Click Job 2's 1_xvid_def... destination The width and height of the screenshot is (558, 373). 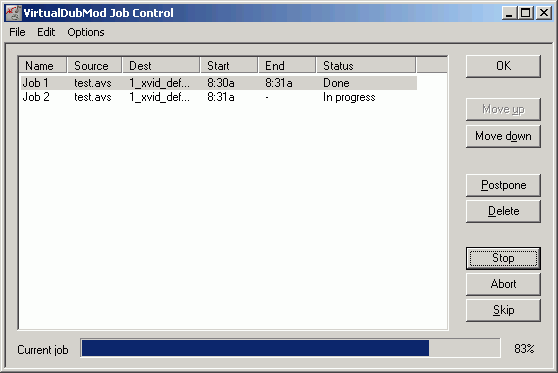(159, 97)
